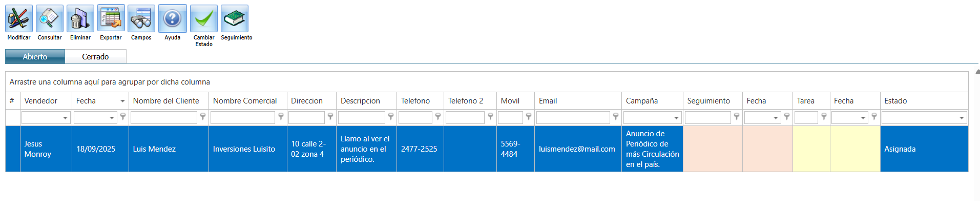The image size is (980, 210).
Task: Select cell '2477-2525'
Action: [x=420, y=149]
